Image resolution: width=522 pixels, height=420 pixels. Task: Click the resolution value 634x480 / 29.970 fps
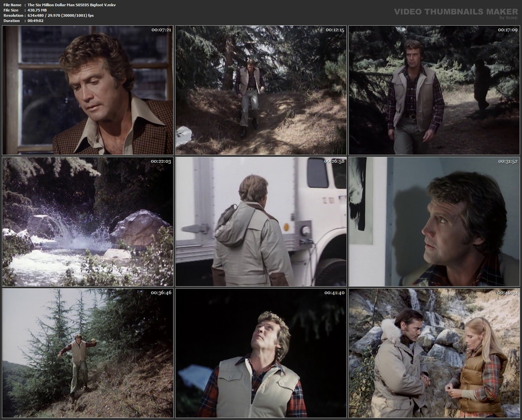coord(60,15)
